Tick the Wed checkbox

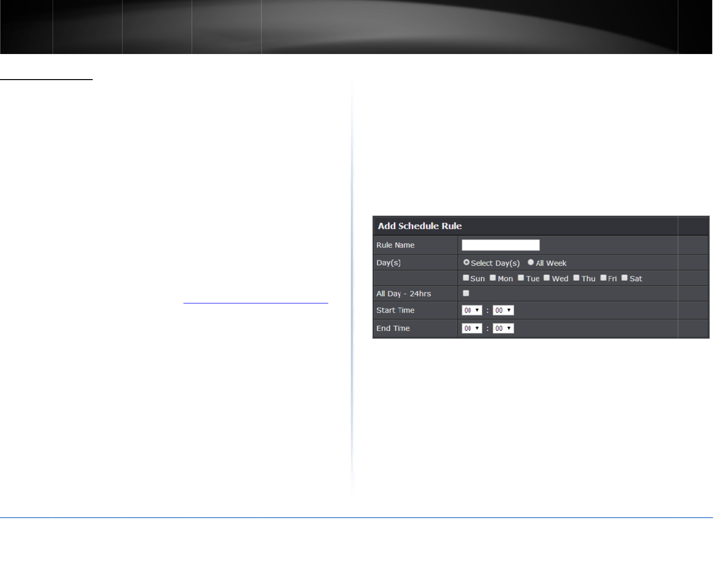click(547, 278)
